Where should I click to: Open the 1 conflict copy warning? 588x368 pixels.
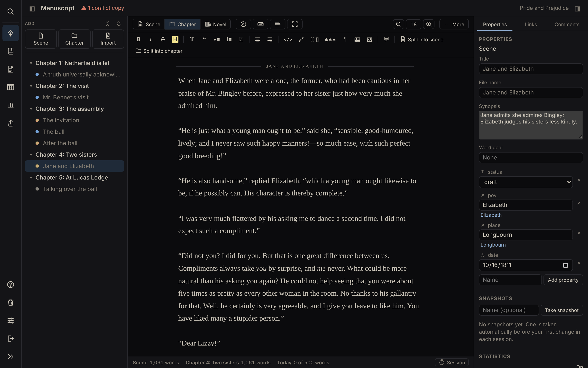click(102, 8)
